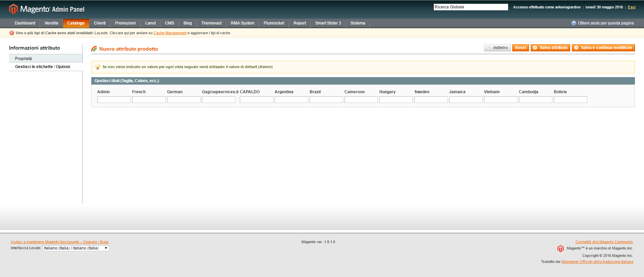Click the Cameroon title input field
This screenshot has height=277, width=644.
point(361,100)
